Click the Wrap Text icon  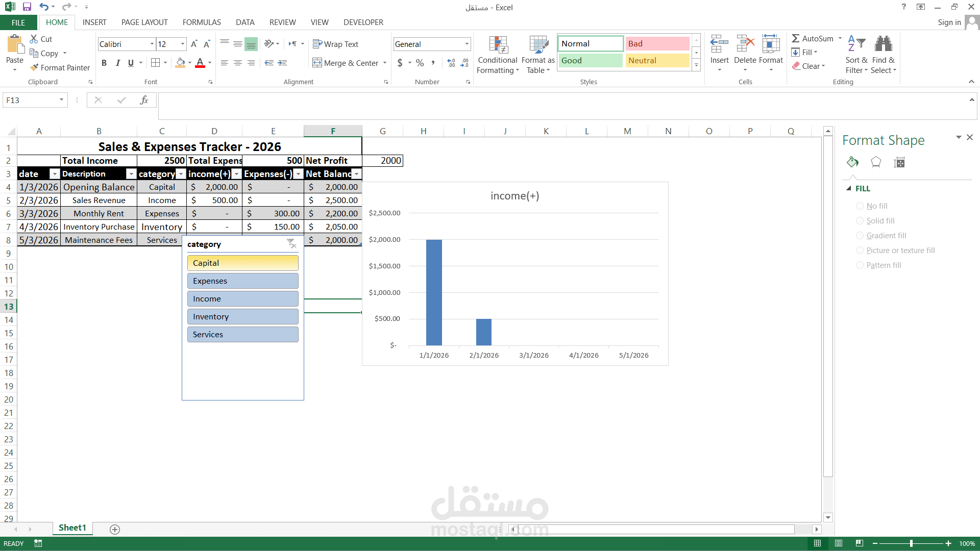317,44
